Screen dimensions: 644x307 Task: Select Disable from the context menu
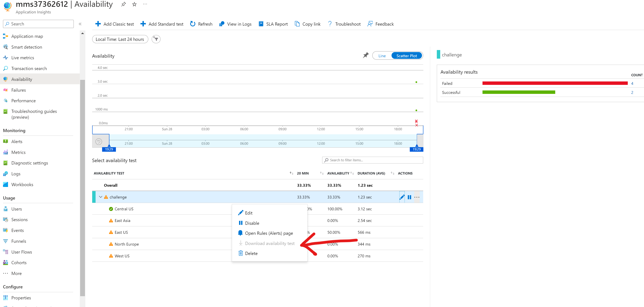click(x=252, y=223)
